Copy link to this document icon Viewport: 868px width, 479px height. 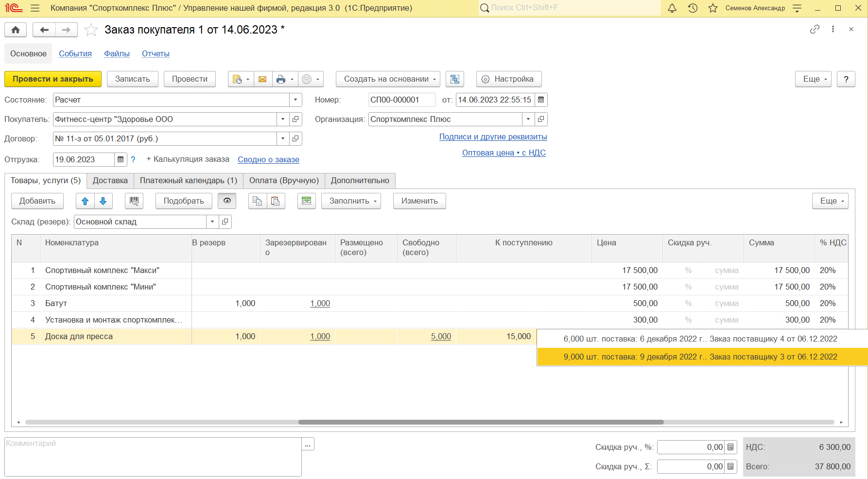tap(815, 29)
